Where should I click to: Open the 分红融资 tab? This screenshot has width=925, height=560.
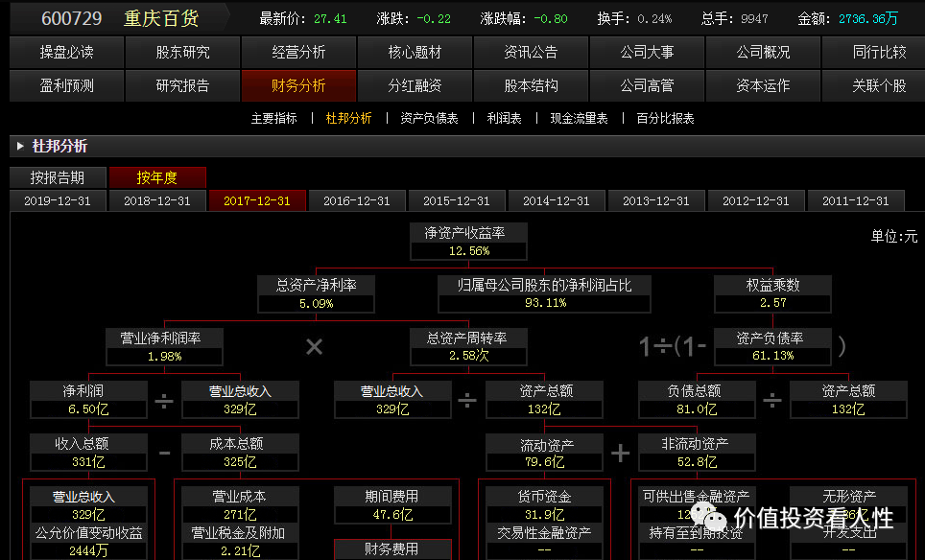click(x=415, y=85)
